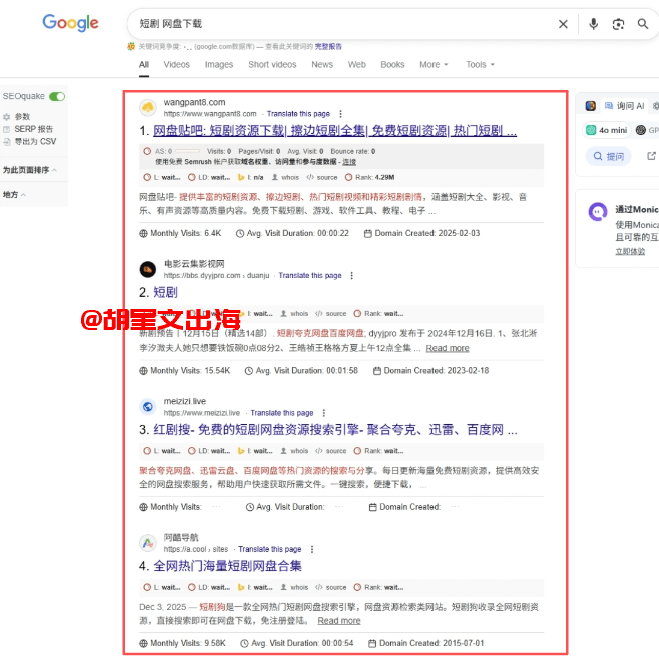
Task: Click the 提问 button
Action: click(609, 156)
